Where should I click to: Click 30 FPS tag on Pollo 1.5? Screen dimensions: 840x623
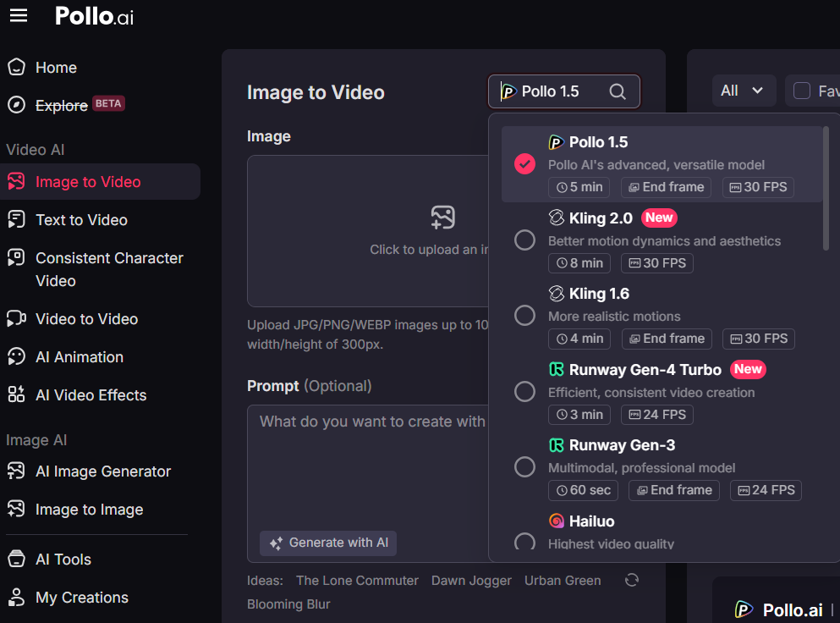[x=758, y=187]
